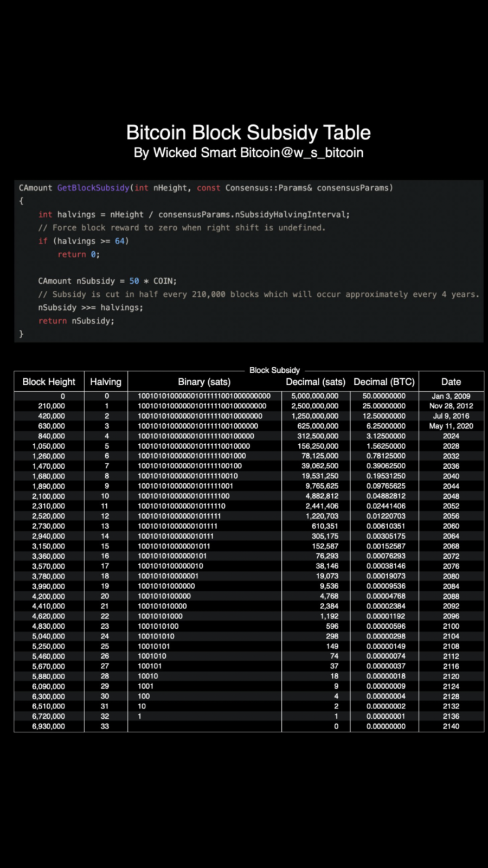The width and height of the screenshot is (488, 868).
Task: Select the "Decimal (BTC)" column header
Action: click(x=384, y=382)
